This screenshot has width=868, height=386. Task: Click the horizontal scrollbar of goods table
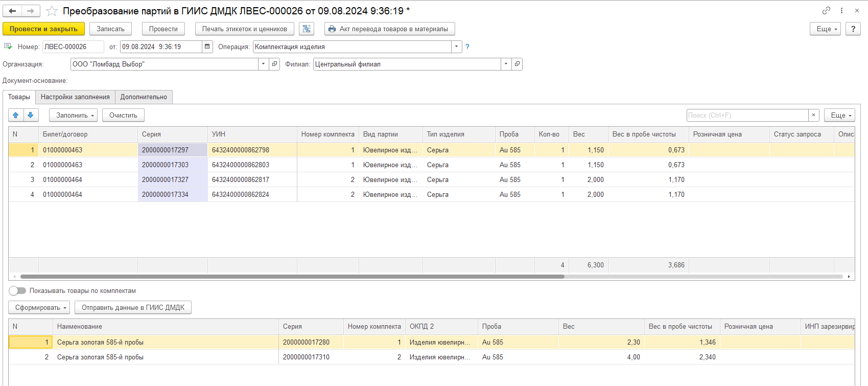coord(292,277)
